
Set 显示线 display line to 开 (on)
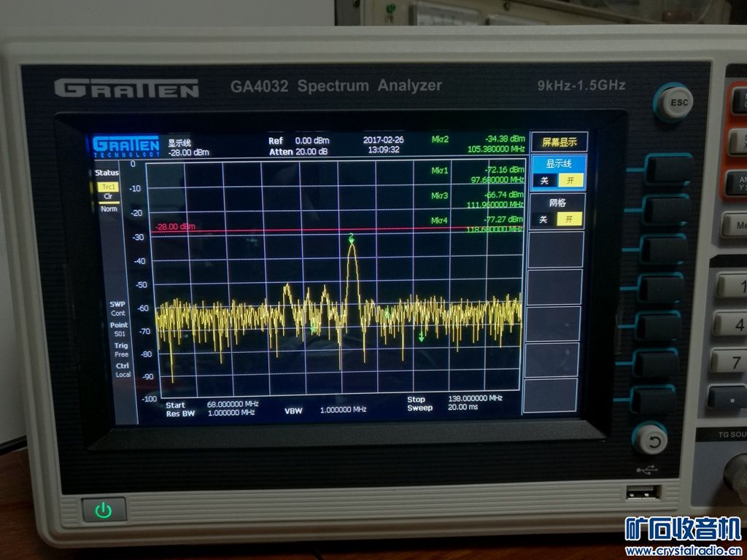pyautogui.click(x=570, y=180)
